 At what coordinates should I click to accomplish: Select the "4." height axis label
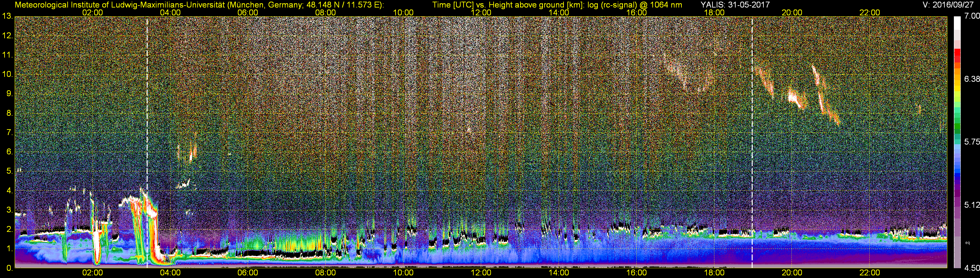point(9,191)
